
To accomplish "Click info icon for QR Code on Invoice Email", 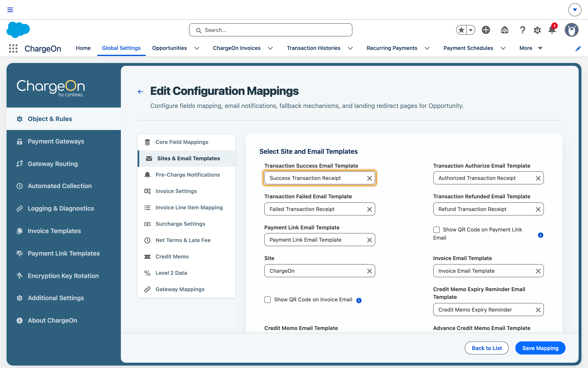I will pyautogui.click(x=359, y=300).
